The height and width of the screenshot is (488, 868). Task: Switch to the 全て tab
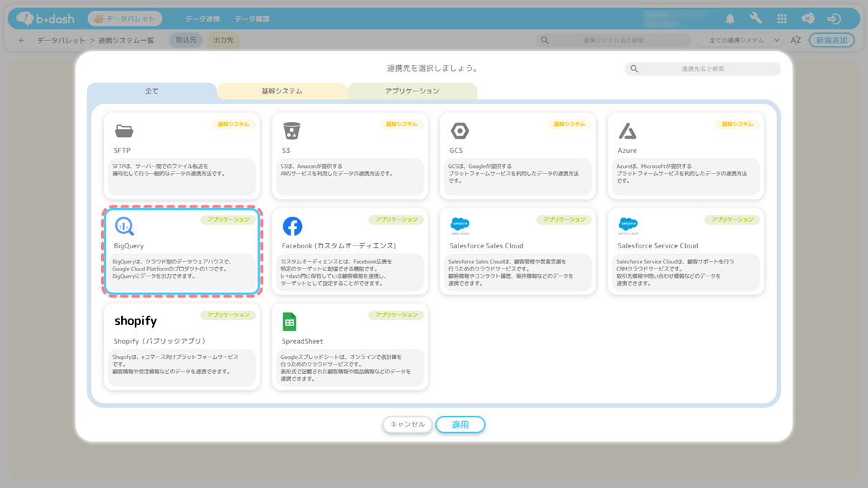tap(152, 91)
